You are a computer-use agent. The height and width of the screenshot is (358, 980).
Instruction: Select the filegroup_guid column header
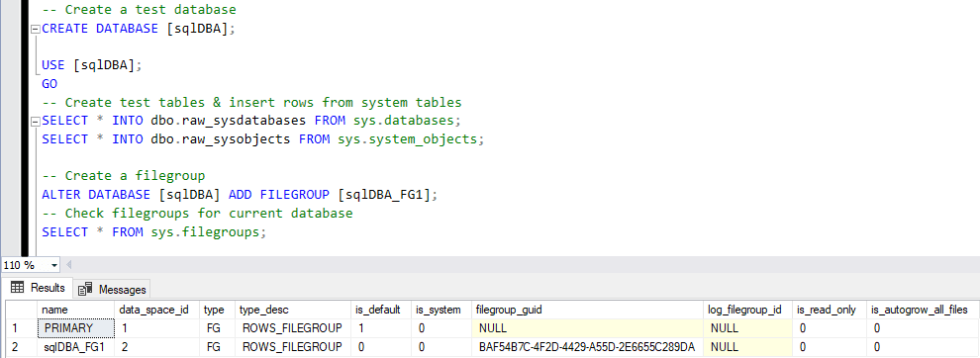587,310
